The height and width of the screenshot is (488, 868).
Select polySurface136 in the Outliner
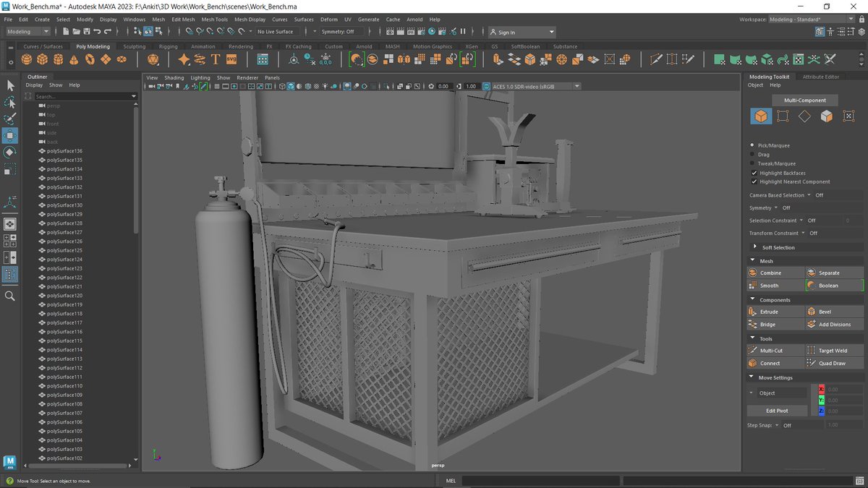coord(64,151)
